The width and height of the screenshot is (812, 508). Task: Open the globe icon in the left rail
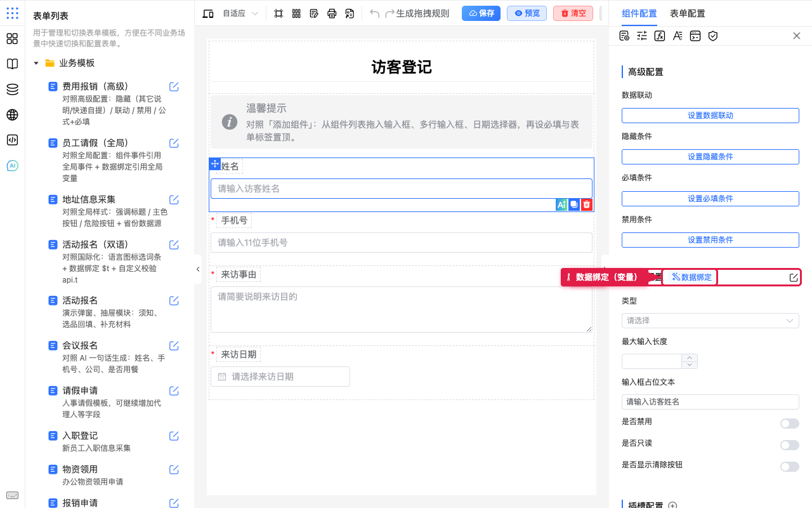pos(12,115)
